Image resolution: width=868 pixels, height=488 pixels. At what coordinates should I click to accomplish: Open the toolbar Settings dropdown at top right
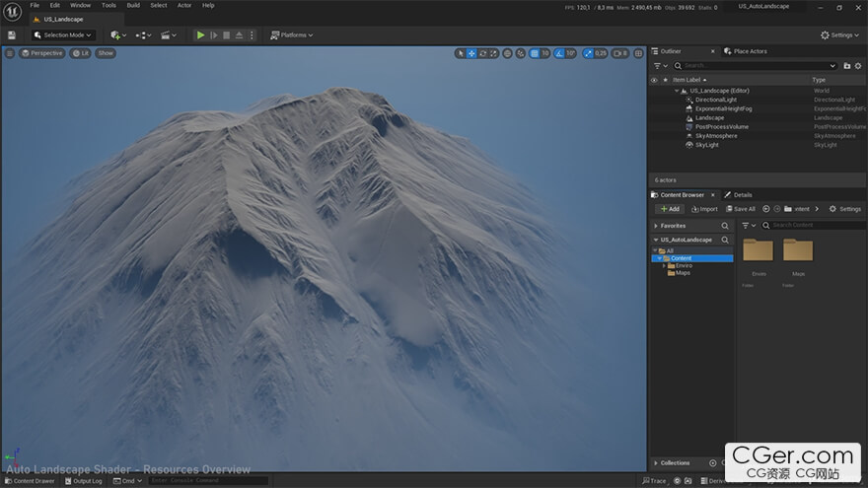coord(839,35)
